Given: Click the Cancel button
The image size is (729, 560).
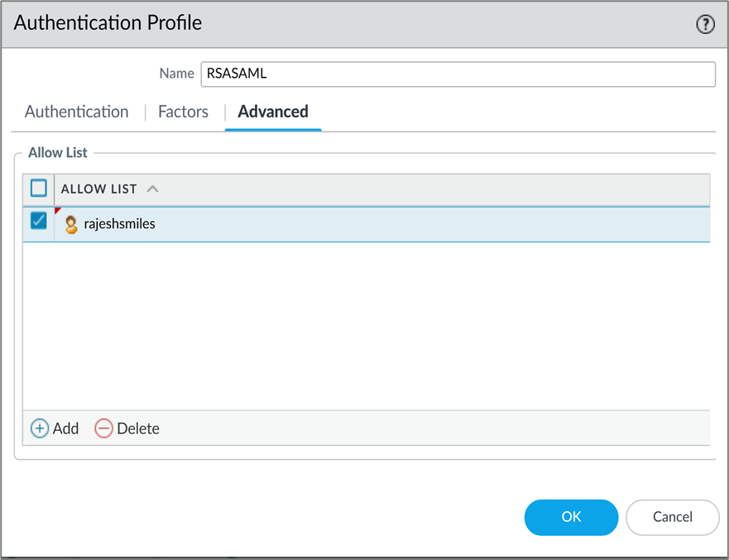Looking at the screenshot, I should (672, 517).
